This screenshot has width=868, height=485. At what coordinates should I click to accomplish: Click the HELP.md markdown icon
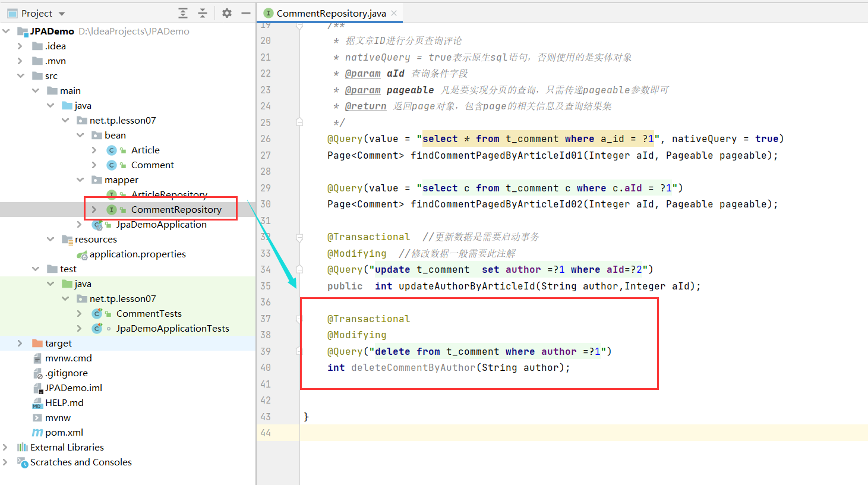point(37,403)
